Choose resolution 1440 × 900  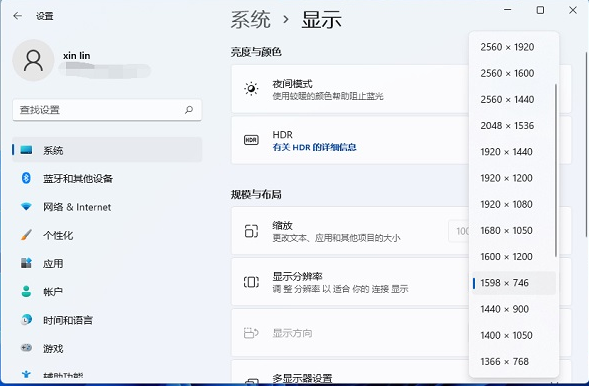pyautogui.click(x=514, y=309)
